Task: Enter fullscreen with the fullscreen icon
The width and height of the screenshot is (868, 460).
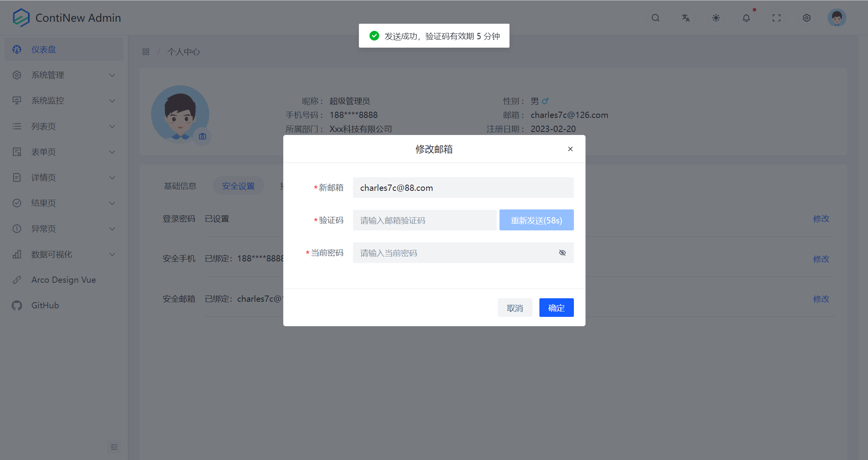Action: pos(776,18)
